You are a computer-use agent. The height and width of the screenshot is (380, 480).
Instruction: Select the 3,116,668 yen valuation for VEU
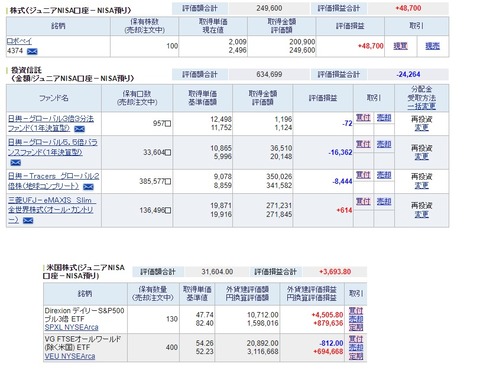point(263,352)
